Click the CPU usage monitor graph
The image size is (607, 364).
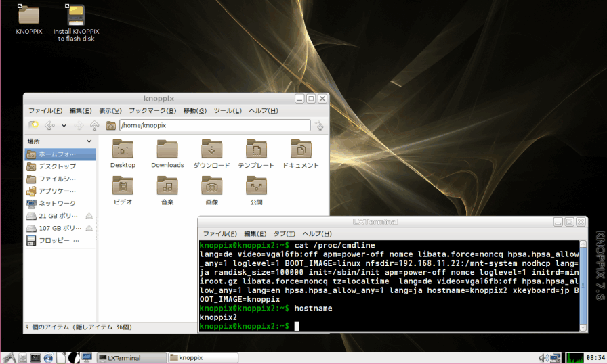[x=575, y=358]
